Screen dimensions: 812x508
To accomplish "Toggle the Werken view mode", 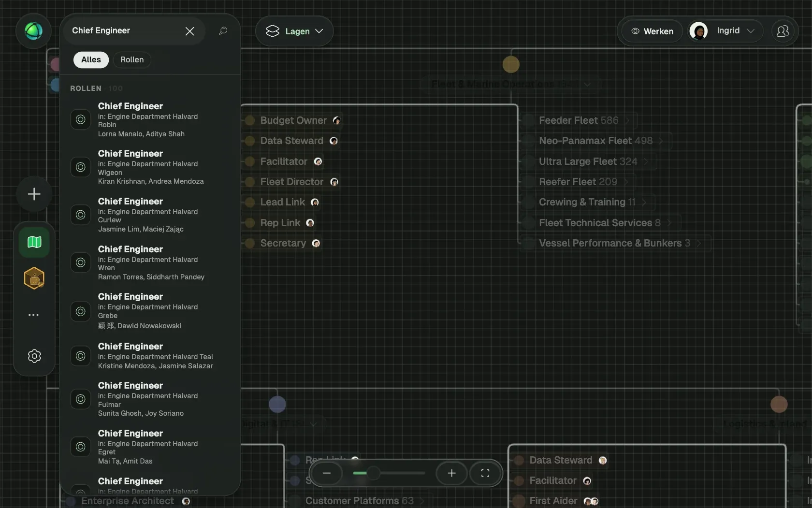I will (x=652, y=31).
